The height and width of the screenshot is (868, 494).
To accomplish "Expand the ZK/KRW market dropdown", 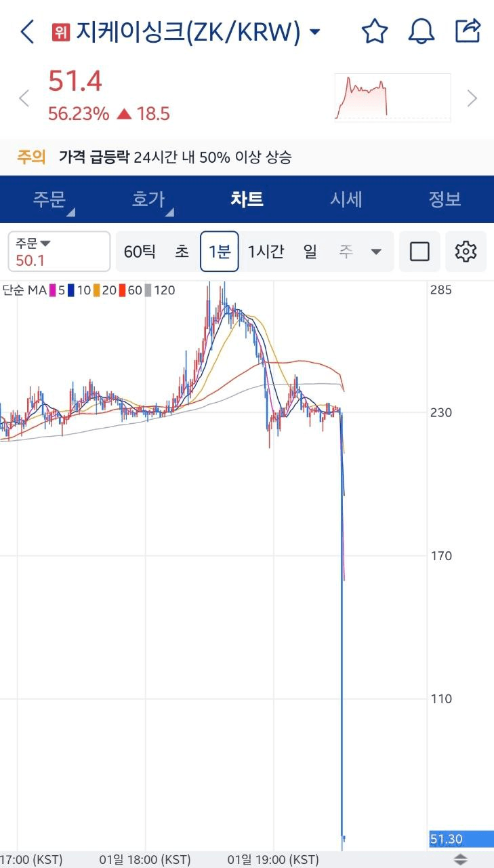I will pyautogui.click(x=314, y=32).
